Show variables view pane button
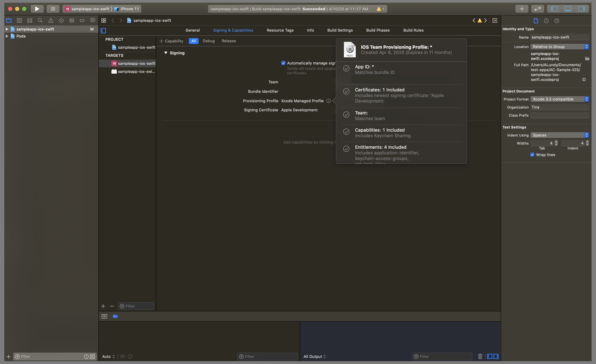This screenshot has height=364, width=596. coord(490,356)
